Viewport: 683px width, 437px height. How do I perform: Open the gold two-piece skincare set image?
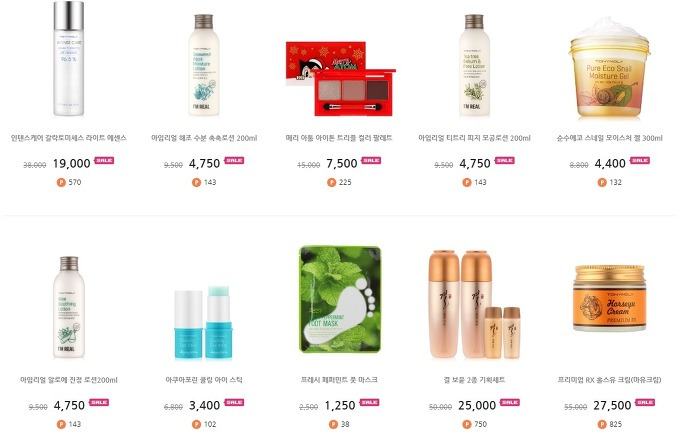pyautogui.click(x=474, y=305)
